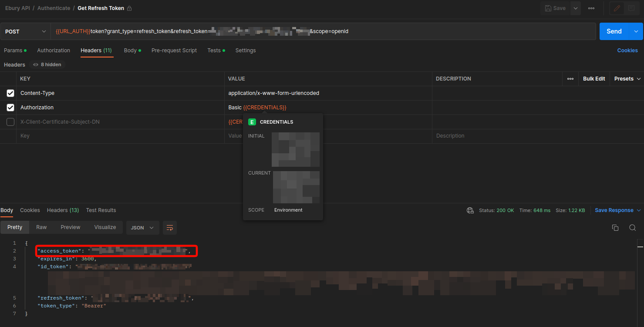Click the Save icon button
This screenshot has height=327, width=644.
555,8
